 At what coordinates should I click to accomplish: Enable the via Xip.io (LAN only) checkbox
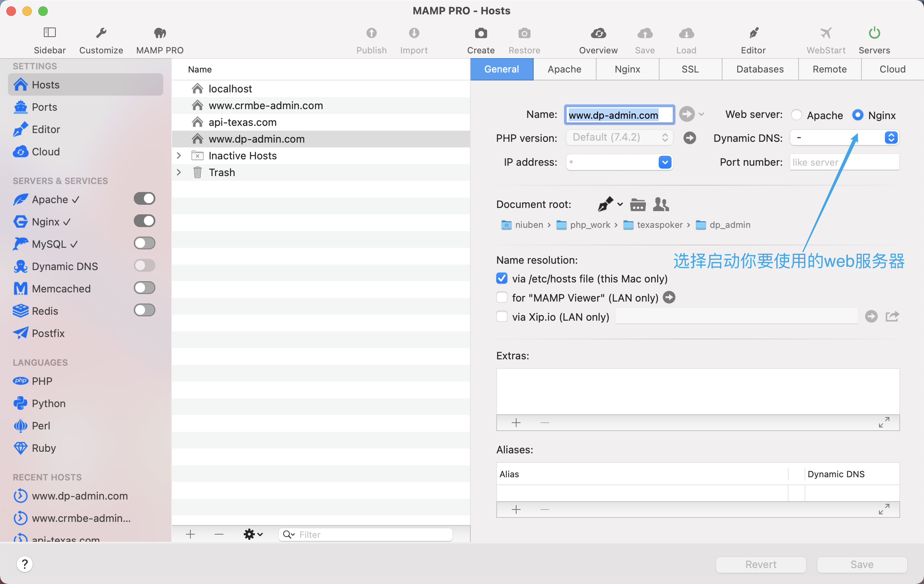(502, 317)
